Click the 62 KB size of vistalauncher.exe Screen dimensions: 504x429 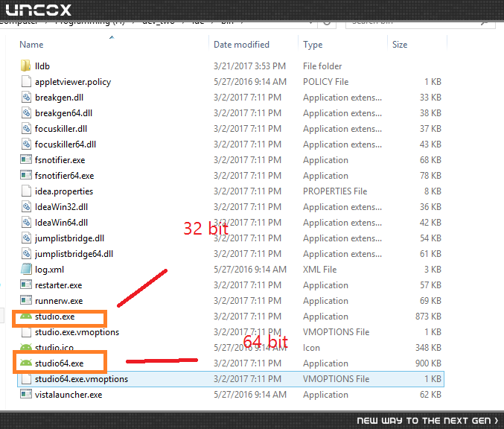coord(430,394)
